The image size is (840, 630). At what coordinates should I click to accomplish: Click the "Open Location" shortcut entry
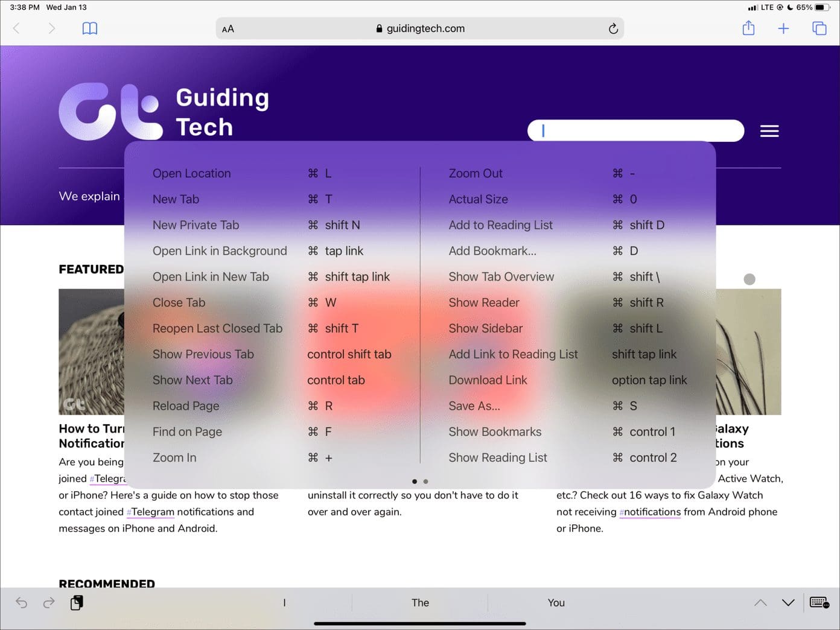192,173
